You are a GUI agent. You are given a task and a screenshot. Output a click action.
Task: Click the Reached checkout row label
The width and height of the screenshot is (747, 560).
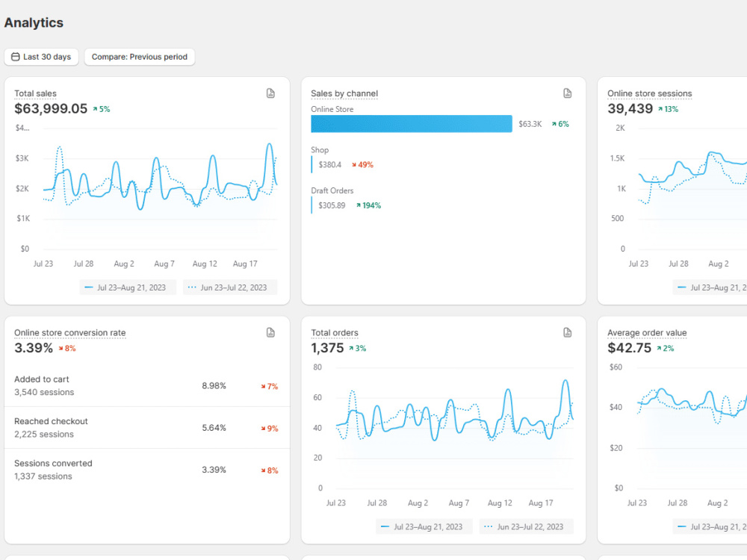[x=51, y=421]
